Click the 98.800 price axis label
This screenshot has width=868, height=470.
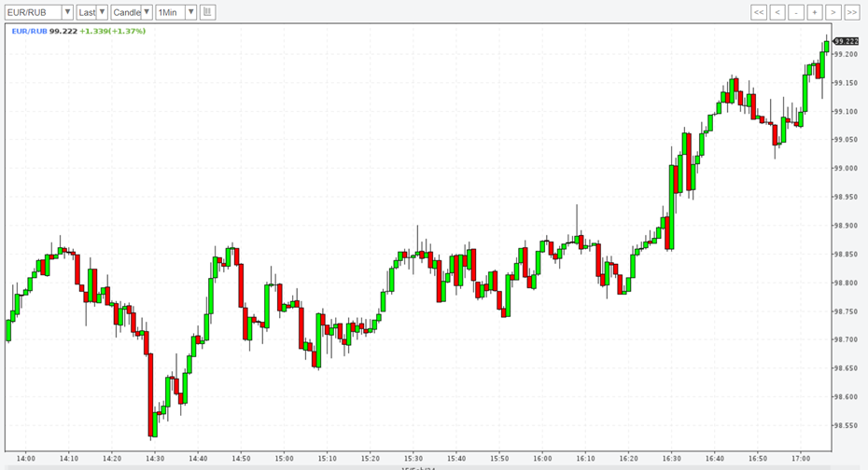point(846,283)
